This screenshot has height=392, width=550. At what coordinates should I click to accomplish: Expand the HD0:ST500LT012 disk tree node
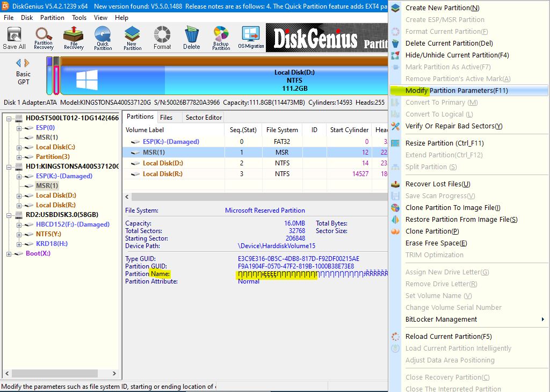pos(9,118)
